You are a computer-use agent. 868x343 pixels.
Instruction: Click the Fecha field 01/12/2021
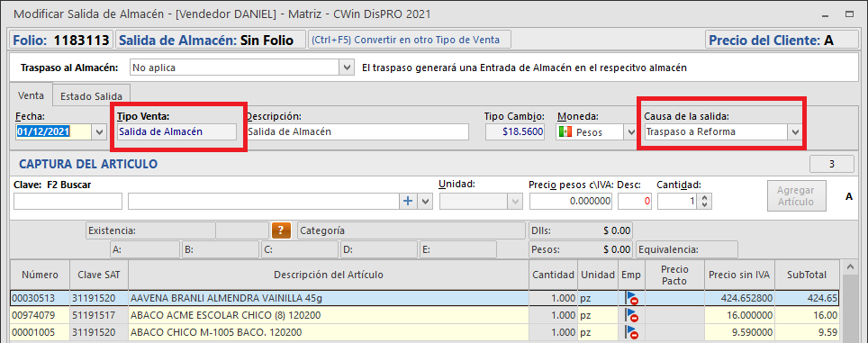[53, 132]
